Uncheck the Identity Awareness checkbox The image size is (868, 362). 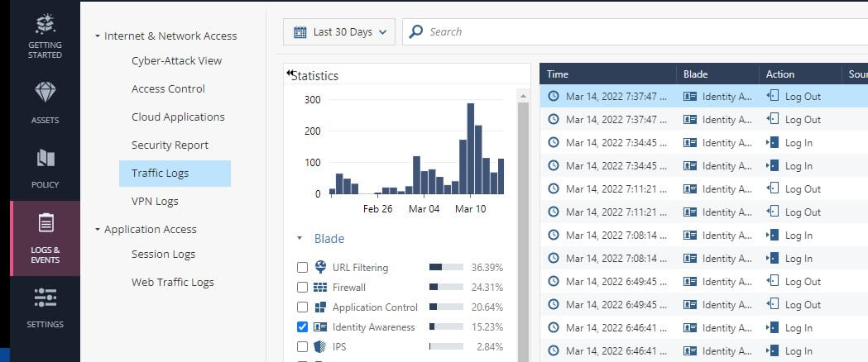(302, 327)
